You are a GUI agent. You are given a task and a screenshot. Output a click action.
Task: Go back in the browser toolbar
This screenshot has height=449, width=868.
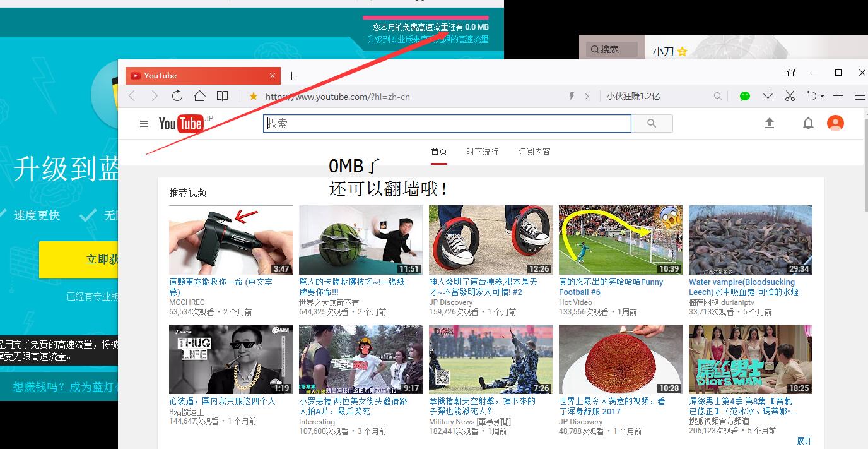pyautogui.click(x=132, y=96)
